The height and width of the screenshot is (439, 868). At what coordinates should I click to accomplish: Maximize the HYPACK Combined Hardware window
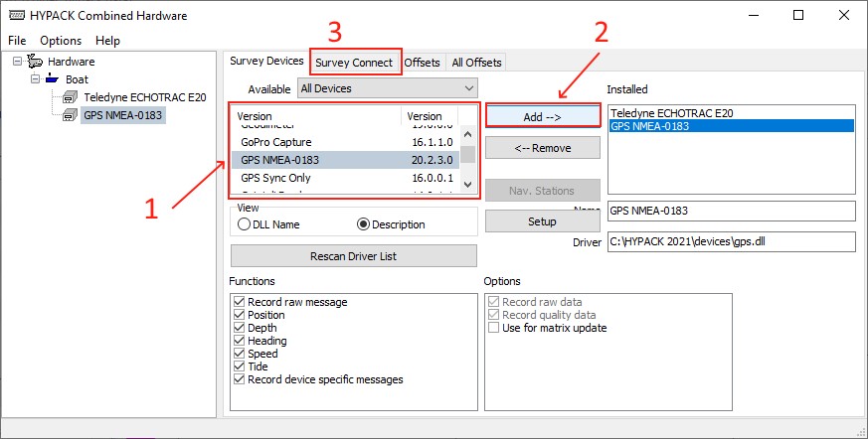point(798,16)
